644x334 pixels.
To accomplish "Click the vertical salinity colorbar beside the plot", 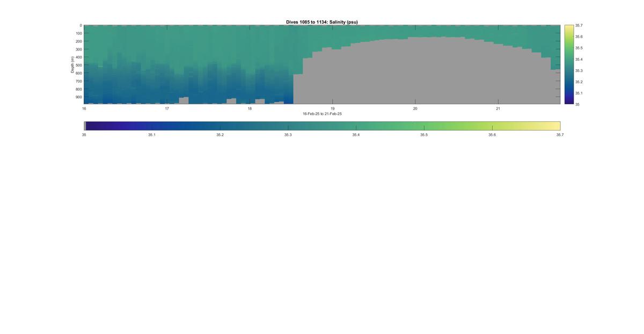I will (x=568, y=64).
